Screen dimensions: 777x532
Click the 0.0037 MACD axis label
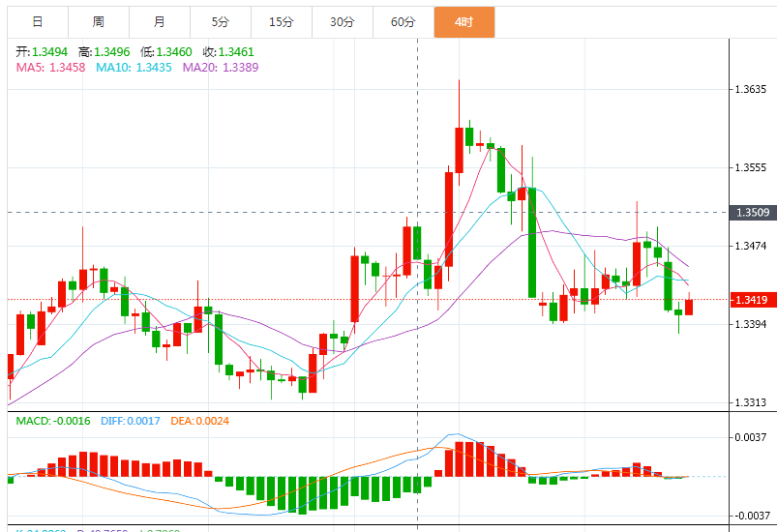750,437
